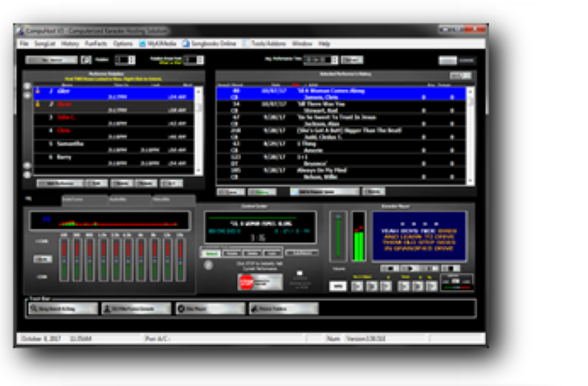Viewport: 588px width, 386px height.
Task: Expand the dropdown below the history list
Action: point(326,192)
